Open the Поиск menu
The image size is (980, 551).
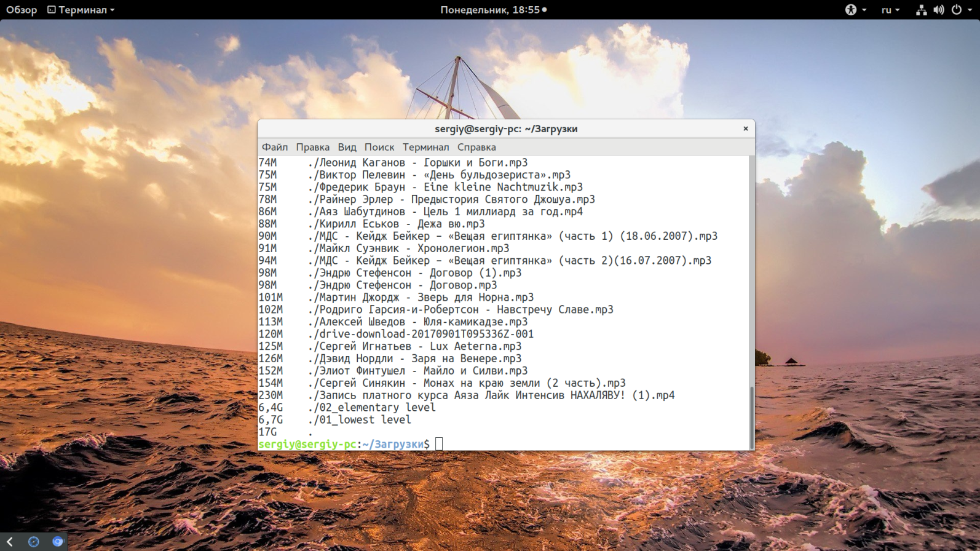pyautogui.click(x=379, y=147)
